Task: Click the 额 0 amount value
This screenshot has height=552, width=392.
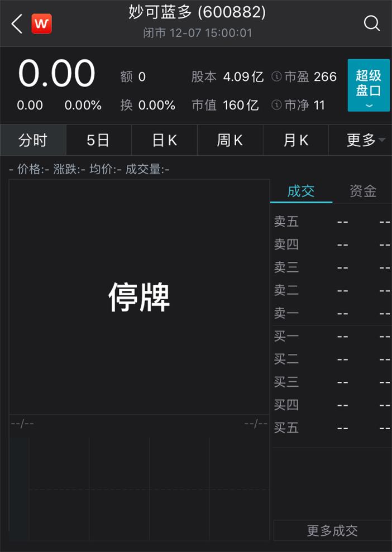Action: [133, 76]
